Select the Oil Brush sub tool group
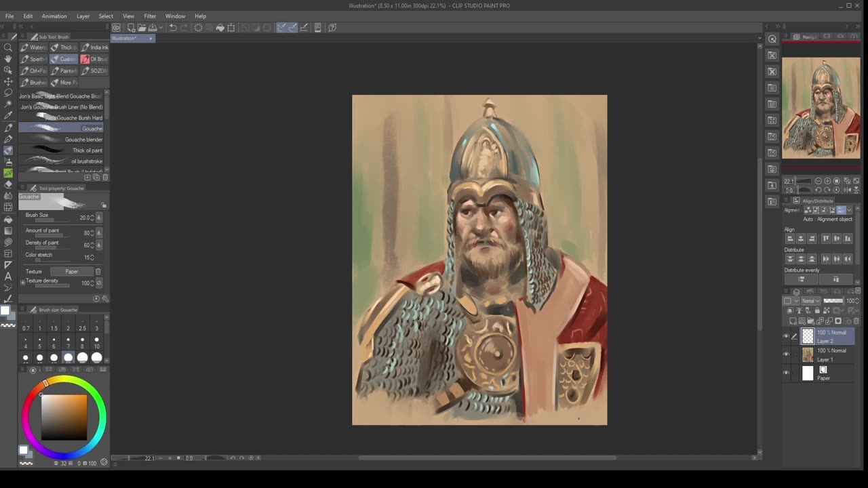868x488 pixels. point(94,59)
